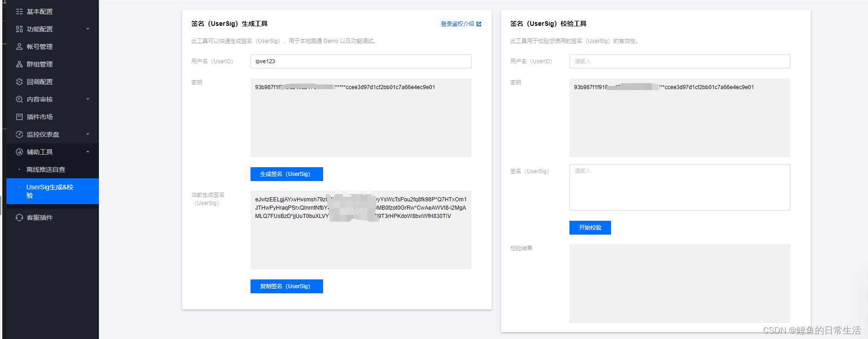Click the 签名 (UserSig) 校验工具 title
The height and width of the screenshot is (339, 868).
click(x=548, y=24)
